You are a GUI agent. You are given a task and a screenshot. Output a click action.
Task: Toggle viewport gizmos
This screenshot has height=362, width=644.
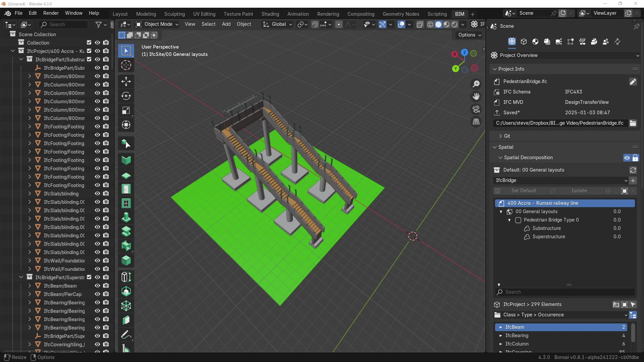pos(382,24)
